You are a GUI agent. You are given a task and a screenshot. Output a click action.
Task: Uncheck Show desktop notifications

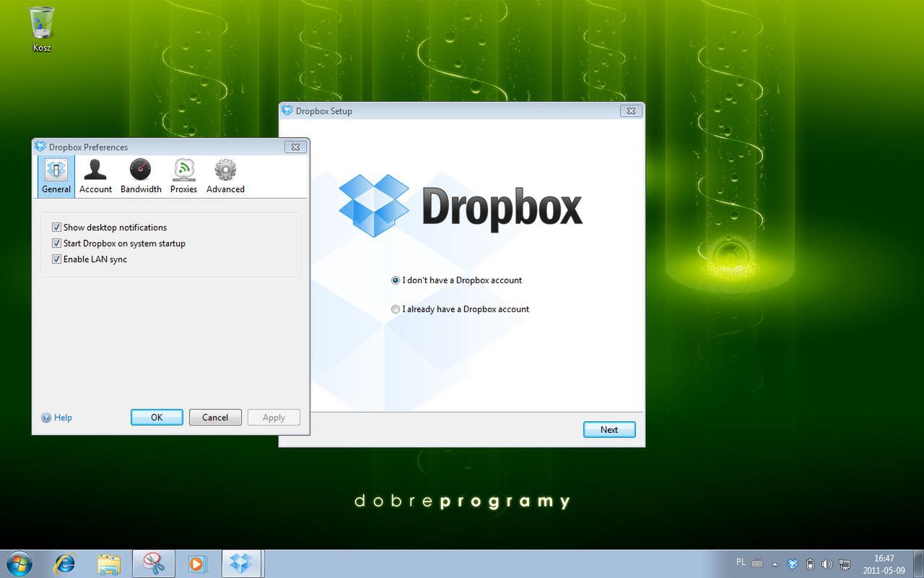(x=56, y=227)
